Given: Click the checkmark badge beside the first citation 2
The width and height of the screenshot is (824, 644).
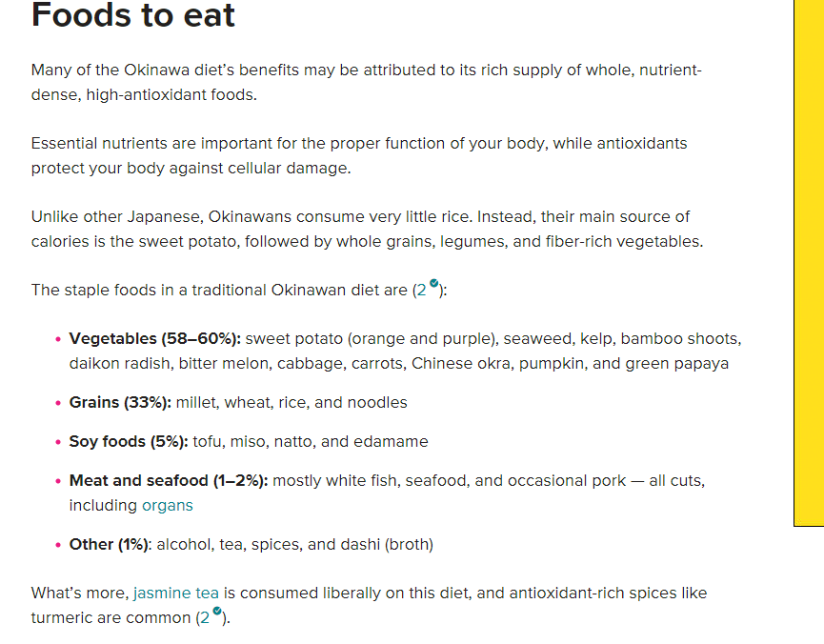Looking at the screenshot, I should point(434,283).
